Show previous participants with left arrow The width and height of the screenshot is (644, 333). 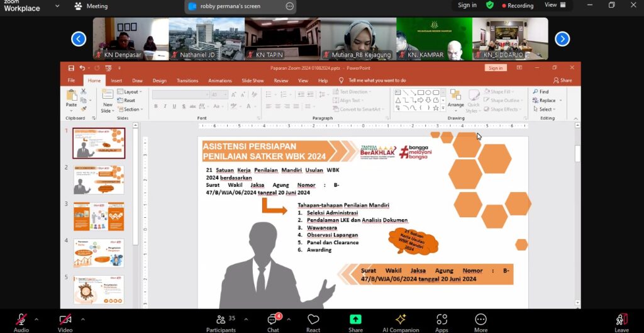(79, 39)
